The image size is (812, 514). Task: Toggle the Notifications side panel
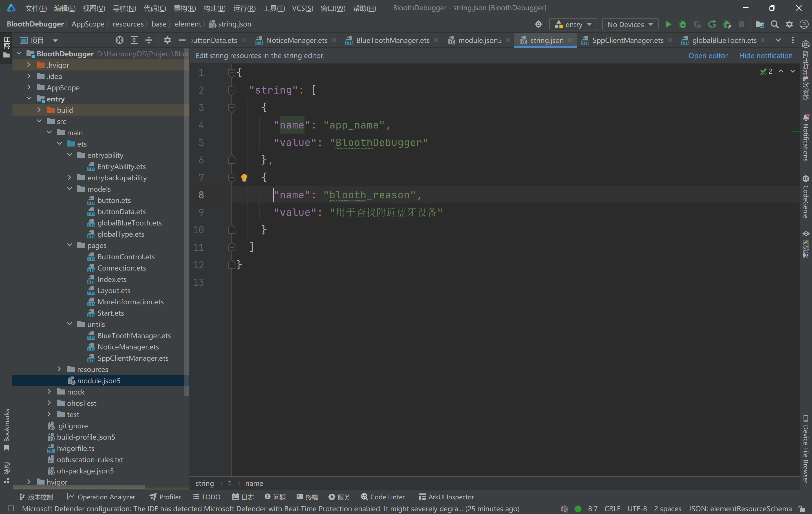click(806, 138)
